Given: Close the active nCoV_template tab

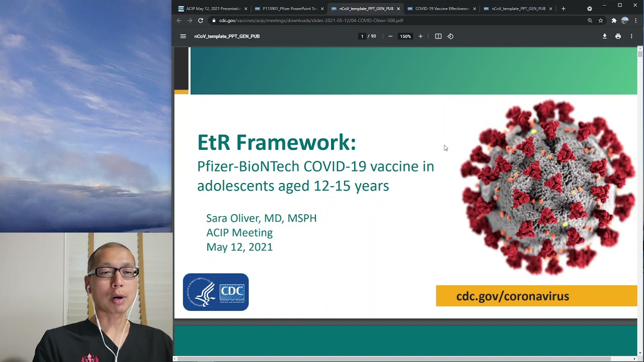Looking at the screenshot, I should pyautogui.click(x=398, y=9).
